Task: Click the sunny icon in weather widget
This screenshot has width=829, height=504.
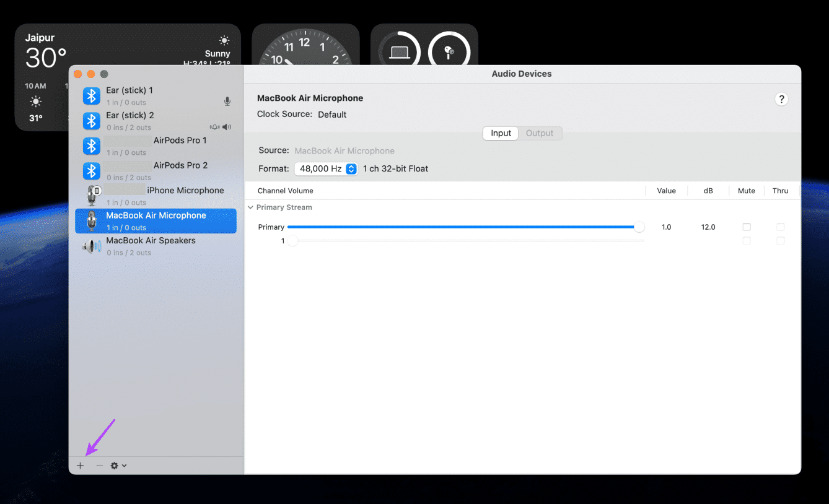Action: tap(224, 40)
